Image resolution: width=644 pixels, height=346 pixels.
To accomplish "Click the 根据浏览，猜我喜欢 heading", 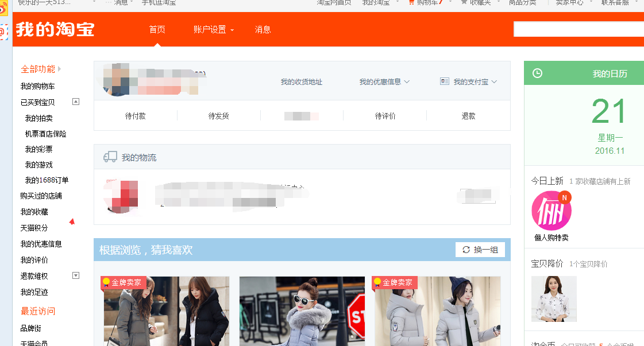I will [146, 250].
